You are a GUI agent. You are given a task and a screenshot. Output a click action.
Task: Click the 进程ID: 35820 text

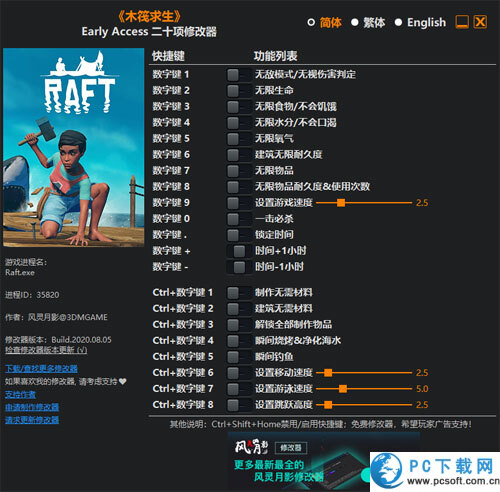click(32, 295)
